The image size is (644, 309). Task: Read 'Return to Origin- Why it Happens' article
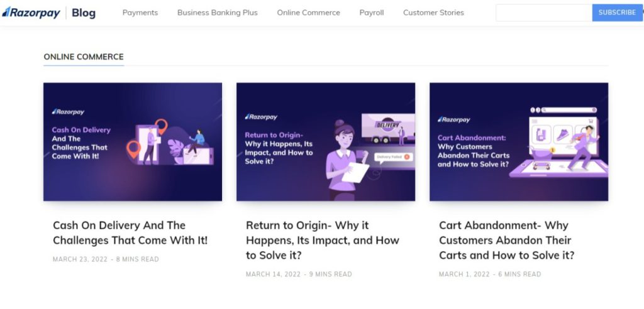tap(323, 240)
